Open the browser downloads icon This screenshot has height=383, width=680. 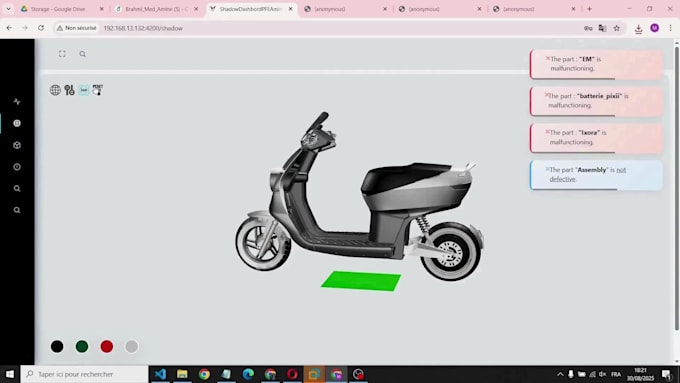click(x=638, y=29)
